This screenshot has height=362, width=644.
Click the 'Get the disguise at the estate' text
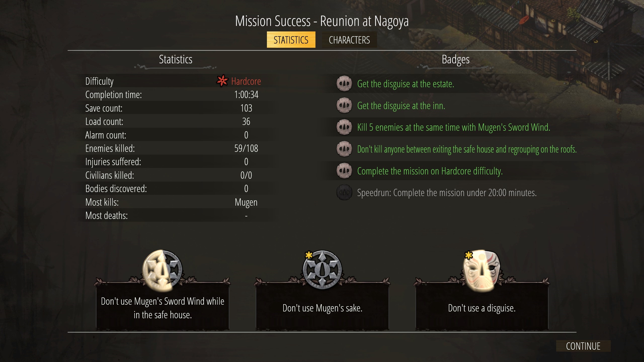tap(406, 84)
